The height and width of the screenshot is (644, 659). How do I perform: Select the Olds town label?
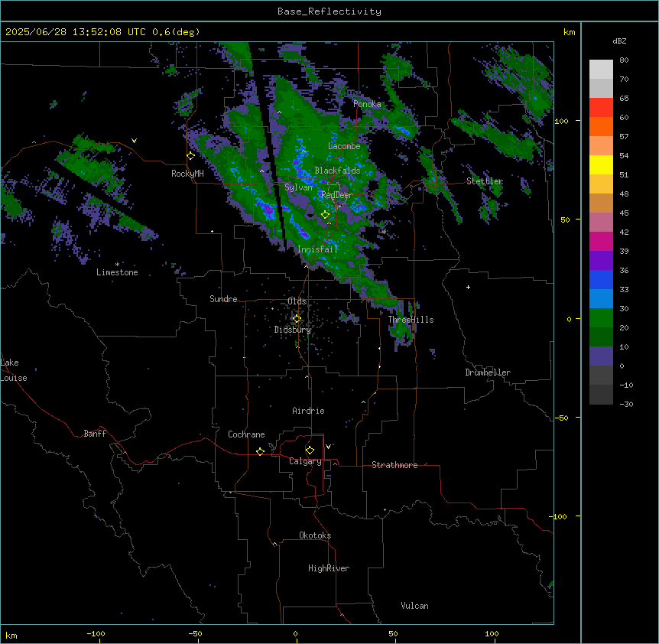pyautogui.click(x=297, y=301)
